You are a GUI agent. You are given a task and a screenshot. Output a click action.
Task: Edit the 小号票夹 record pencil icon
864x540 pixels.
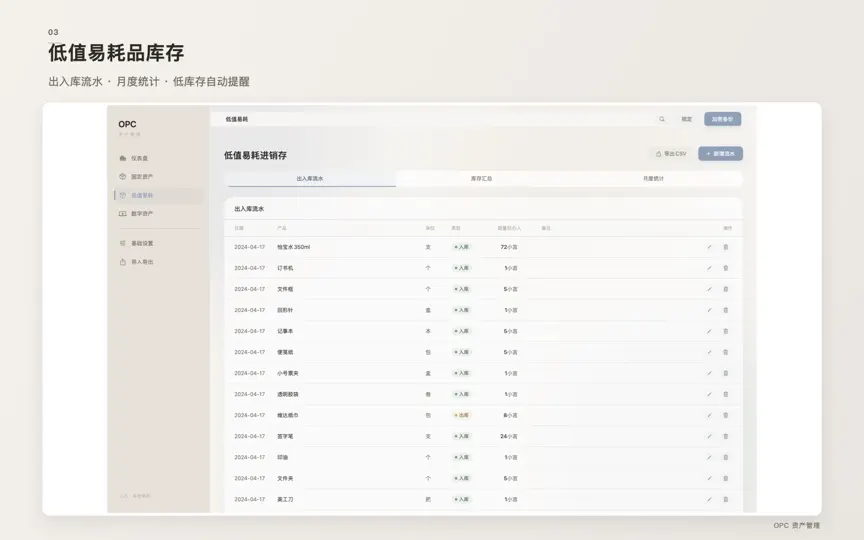[x=709, y=373]
